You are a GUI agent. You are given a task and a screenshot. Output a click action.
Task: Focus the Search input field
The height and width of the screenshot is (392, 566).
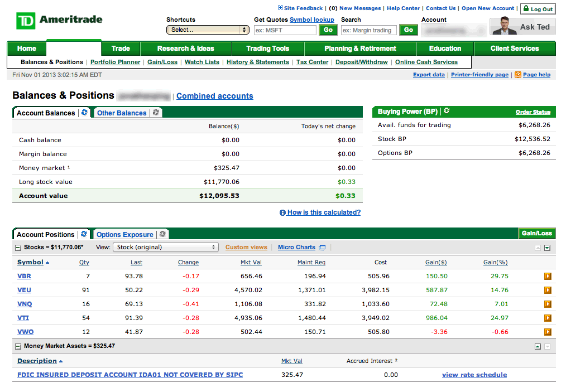point(369,30)
